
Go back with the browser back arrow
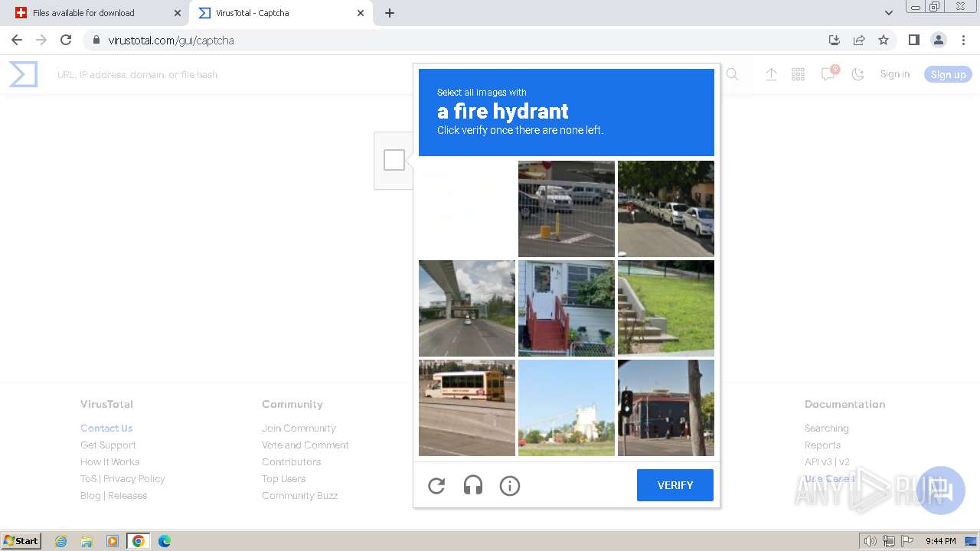pos(17,40)
